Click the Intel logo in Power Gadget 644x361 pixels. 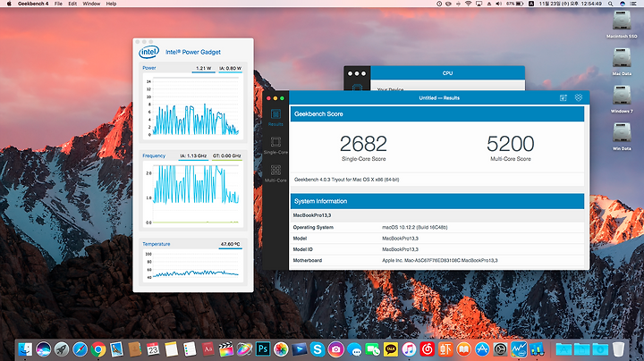[x=148, y=52]
